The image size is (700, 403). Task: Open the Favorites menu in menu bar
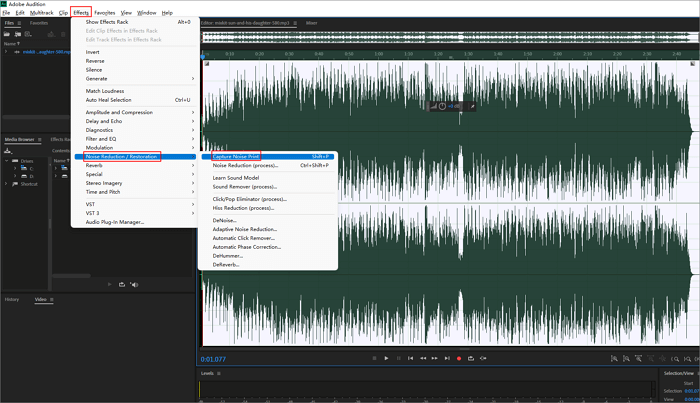pyautogui.click(x=104, y=12)
